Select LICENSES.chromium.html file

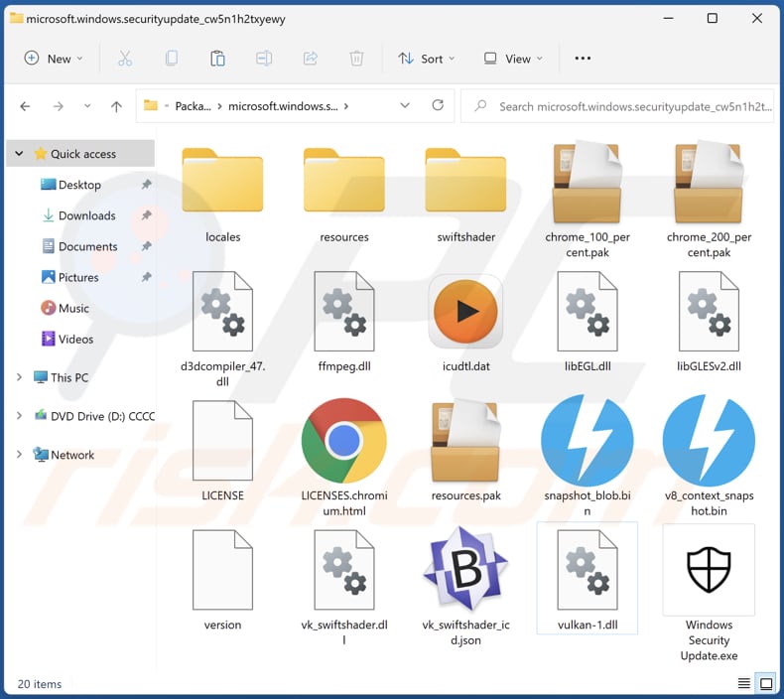[x=344, y=458]
